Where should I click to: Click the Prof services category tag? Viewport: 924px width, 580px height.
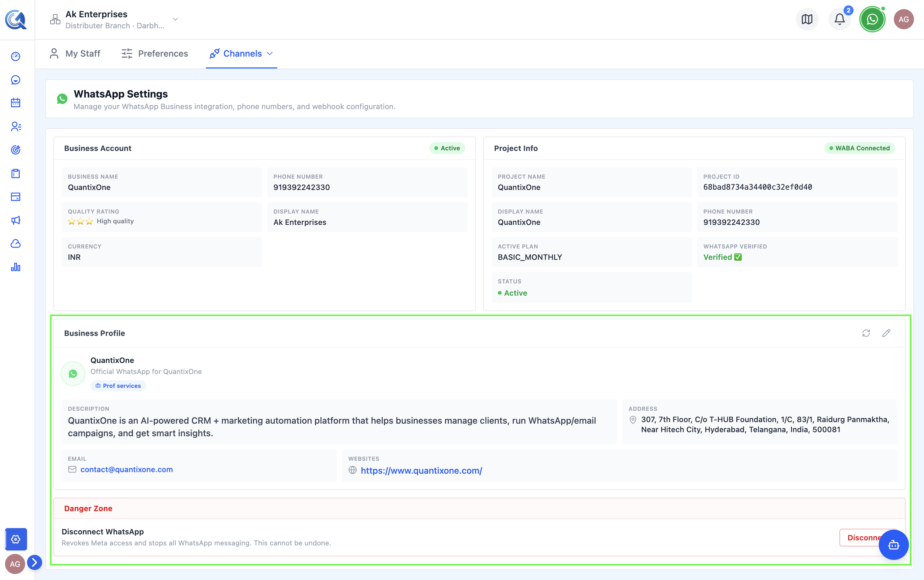pos(118,386)
